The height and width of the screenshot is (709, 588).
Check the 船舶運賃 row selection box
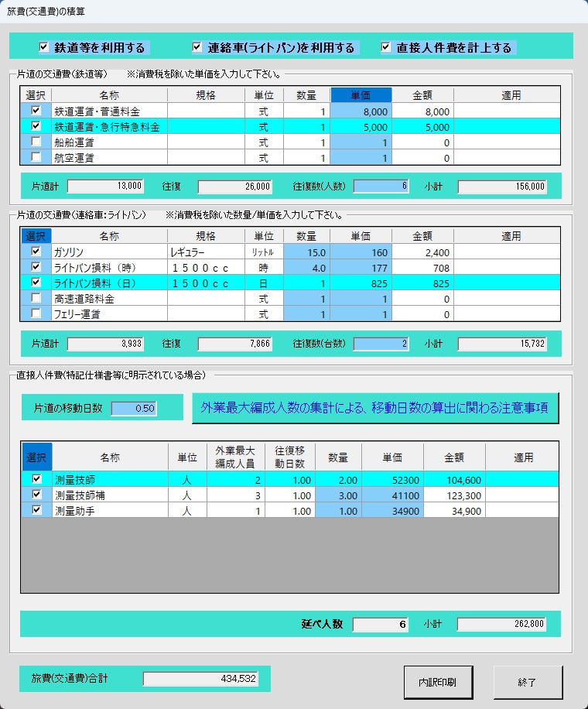36,142
